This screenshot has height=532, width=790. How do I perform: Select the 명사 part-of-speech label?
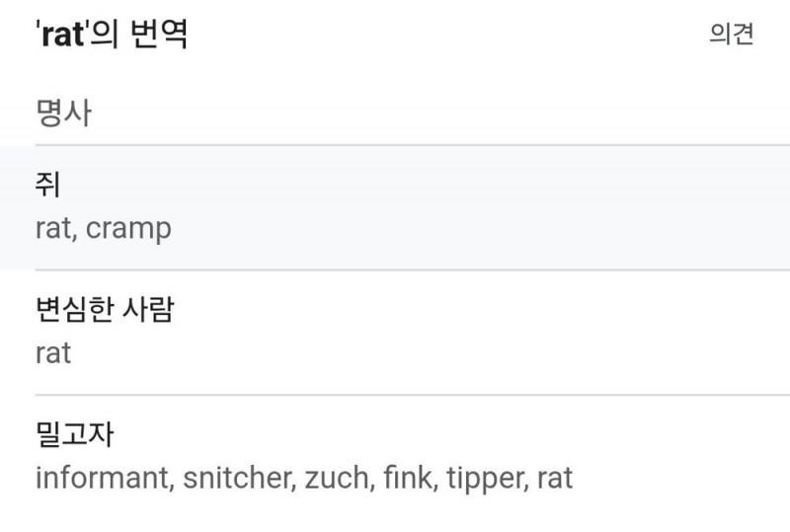[x=63, y=113]
